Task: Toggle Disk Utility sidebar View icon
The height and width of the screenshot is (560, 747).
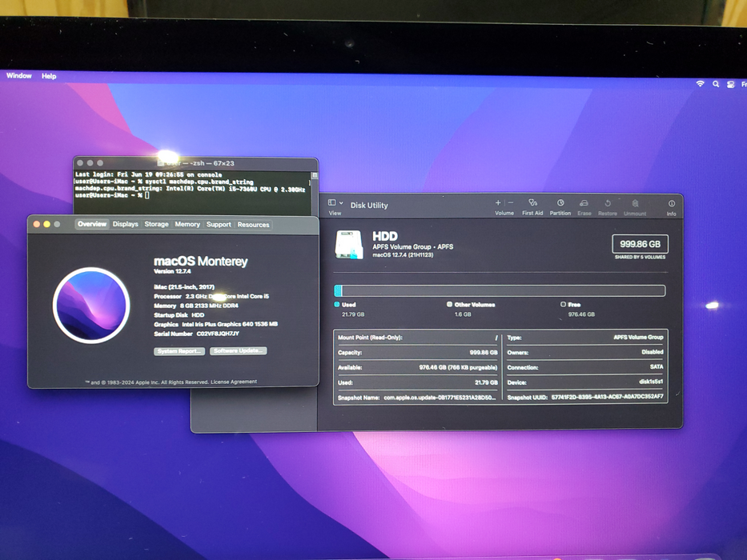Action: click(332, 202)
